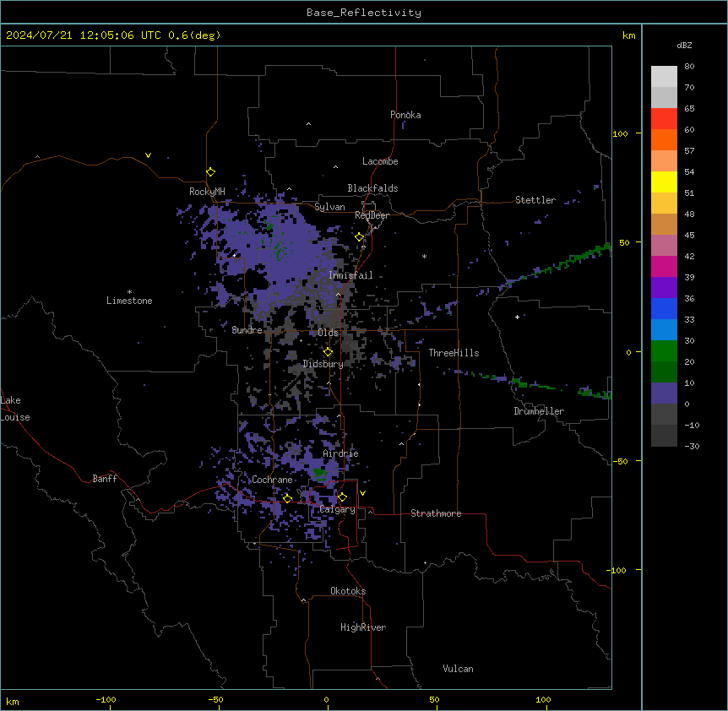
Task: Choose the violet 36–39 dBZ legend swatch
Action: click(664, 288)
